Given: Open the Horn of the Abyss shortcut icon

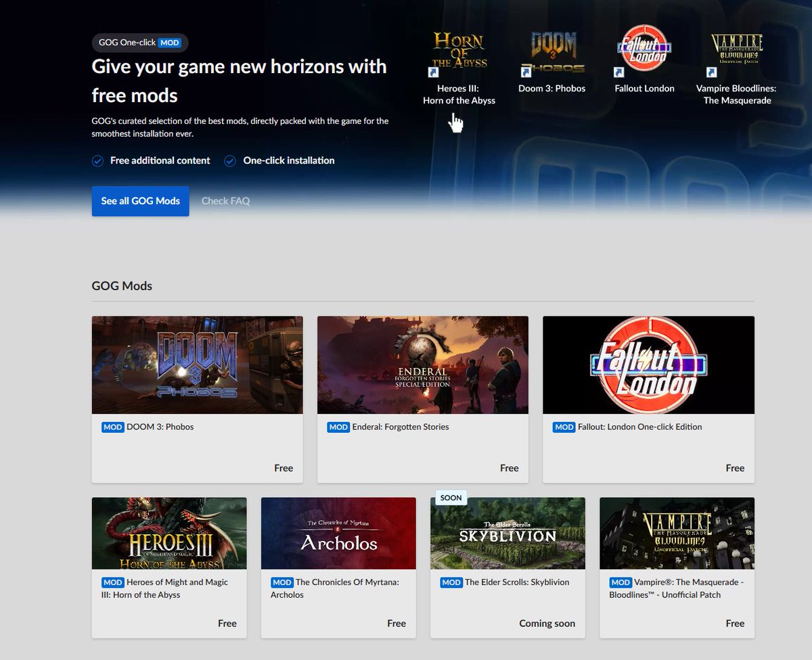Looking at the screenshot, I should click(459, 53).
